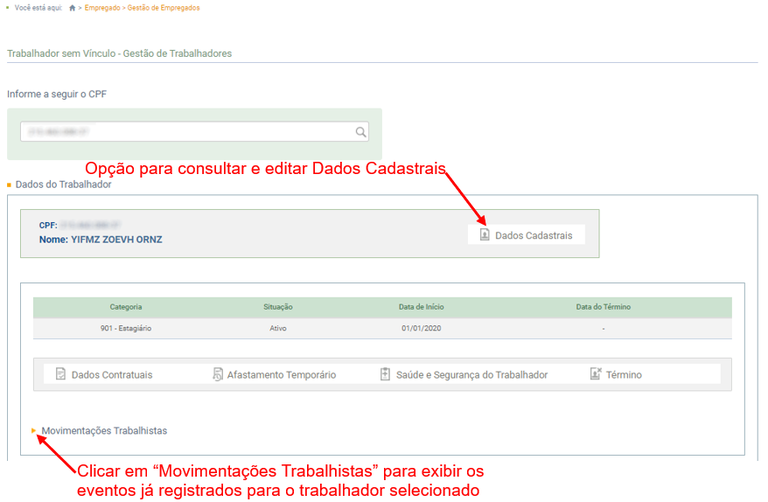The width and height of the screenshot is (768, 502).
Task: Open the Dados Cadastrais button
Action: pos(526,235)
